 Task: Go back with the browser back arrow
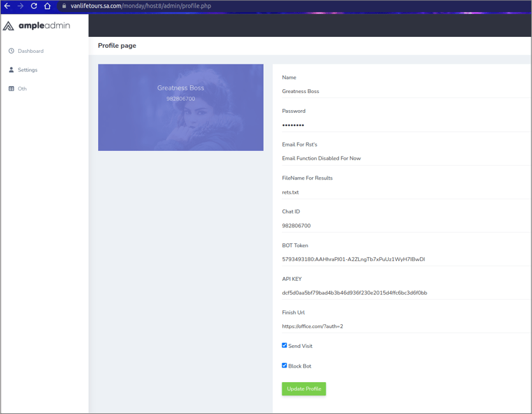(7, 6)
